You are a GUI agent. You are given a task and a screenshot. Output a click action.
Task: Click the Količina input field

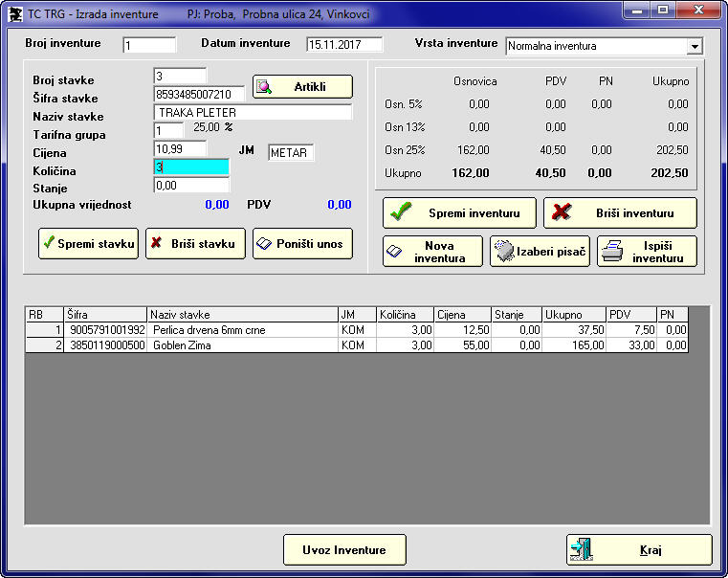(x=191, y=167)
